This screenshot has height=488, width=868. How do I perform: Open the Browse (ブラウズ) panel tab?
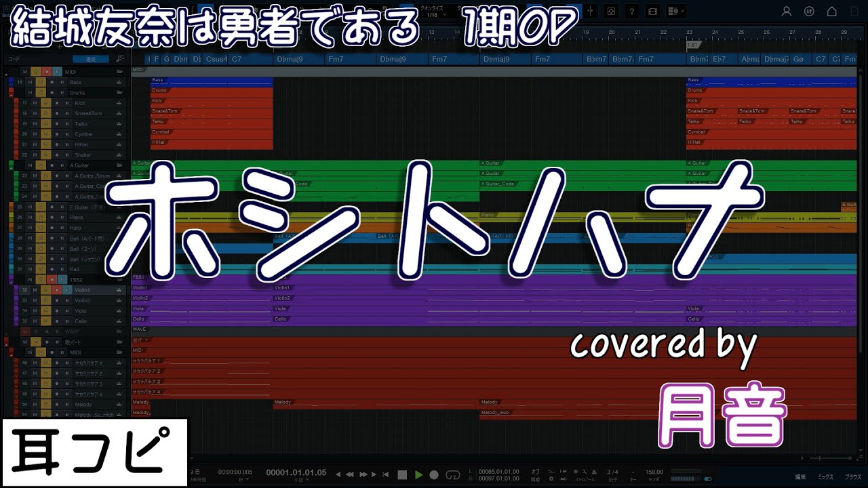852,477
